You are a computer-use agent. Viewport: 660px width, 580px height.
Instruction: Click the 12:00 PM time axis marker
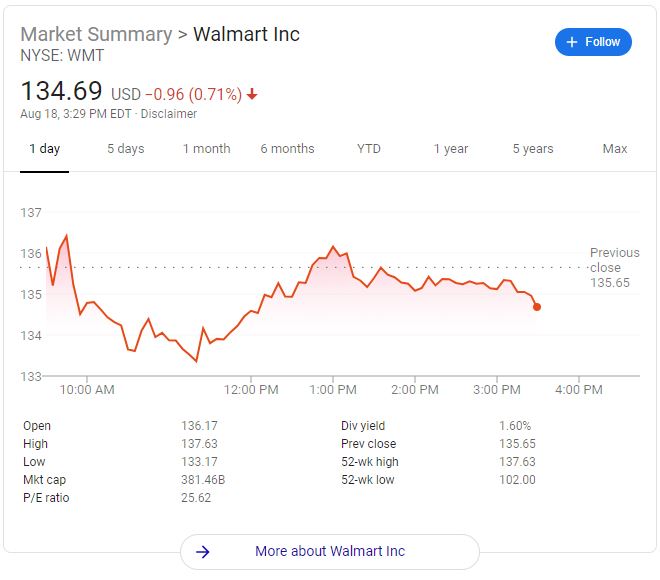point(251,389)
